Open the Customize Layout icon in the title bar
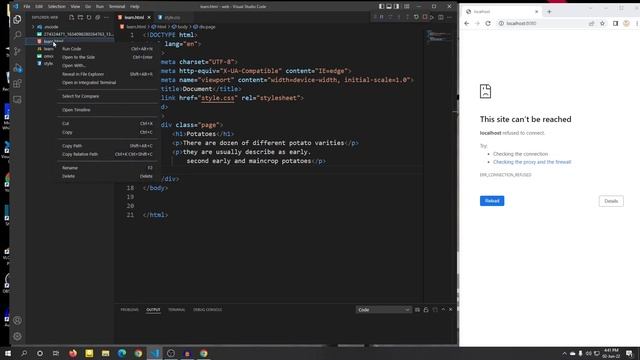 pos(407,7)
